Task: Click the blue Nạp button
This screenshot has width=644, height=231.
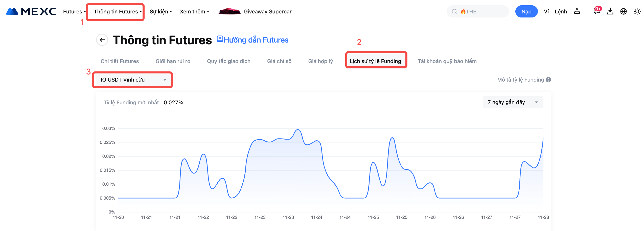Action: (526, 12)
